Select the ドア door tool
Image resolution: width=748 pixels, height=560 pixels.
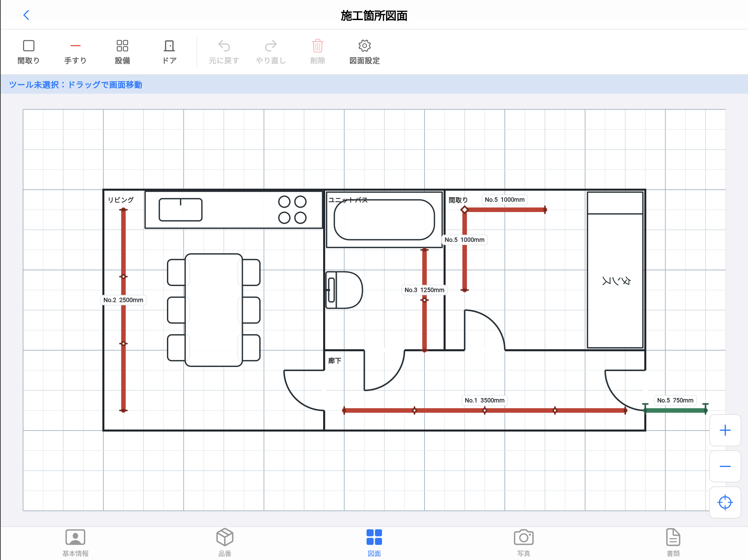coord(169,52)
